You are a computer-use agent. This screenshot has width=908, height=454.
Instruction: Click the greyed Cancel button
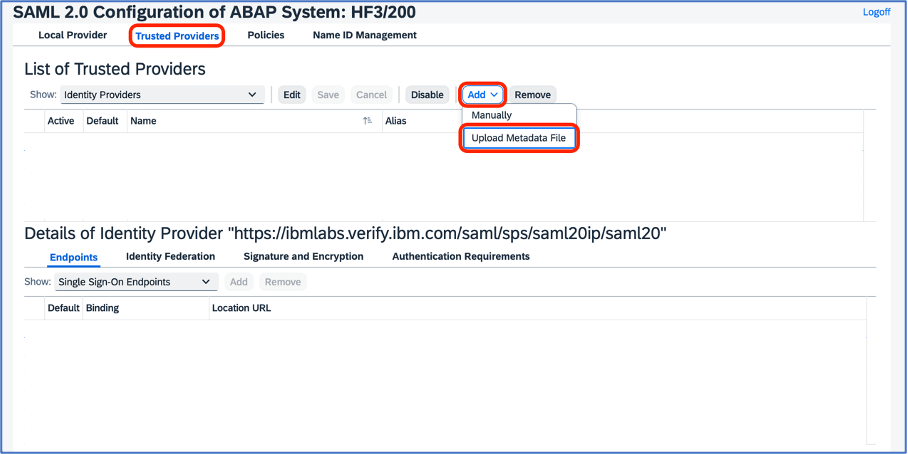(371, 95)
